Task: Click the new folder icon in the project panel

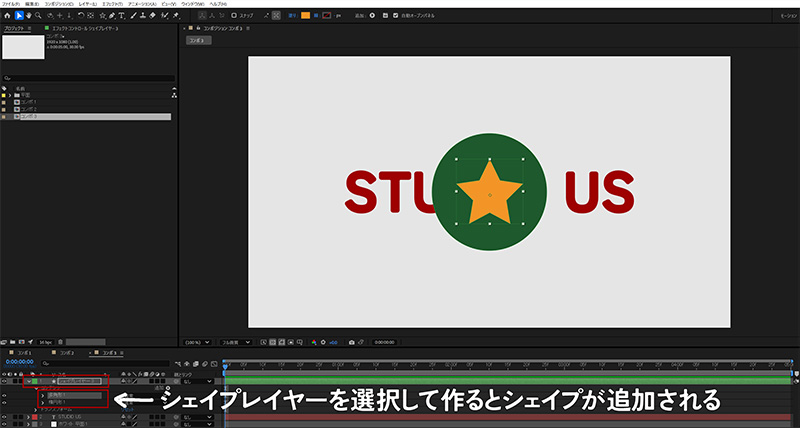Action: click(x=12, y=342)
